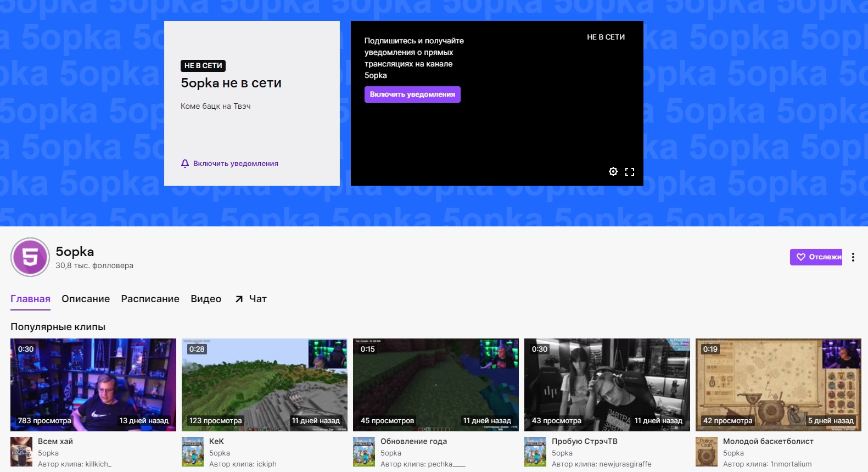Click the 43 просмотра label
Image resolution: width=868 pixels, height=472 pixels.
(557, 421)
